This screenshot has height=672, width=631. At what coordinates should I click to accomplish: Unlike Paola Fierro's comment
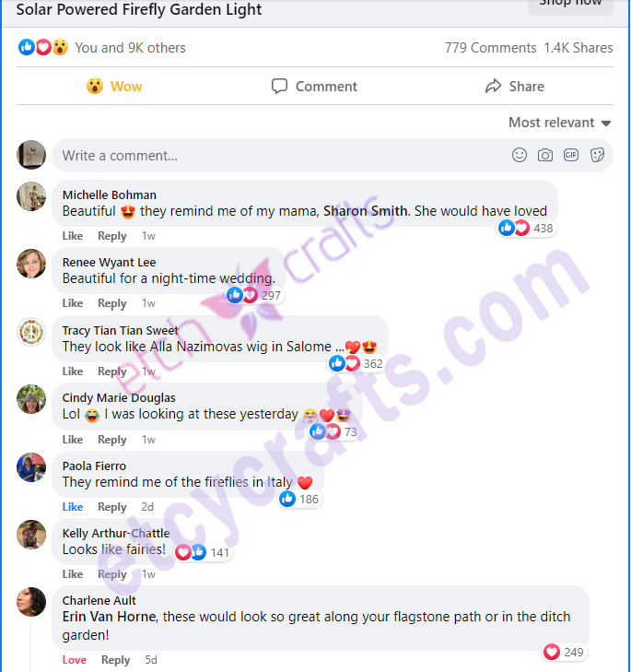tap(73, 507)
